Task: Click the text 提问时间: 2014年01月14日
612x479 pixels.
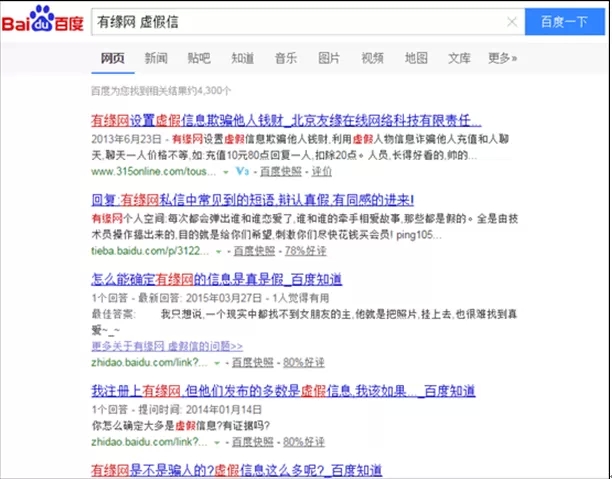Action: [x=200, y=410]
